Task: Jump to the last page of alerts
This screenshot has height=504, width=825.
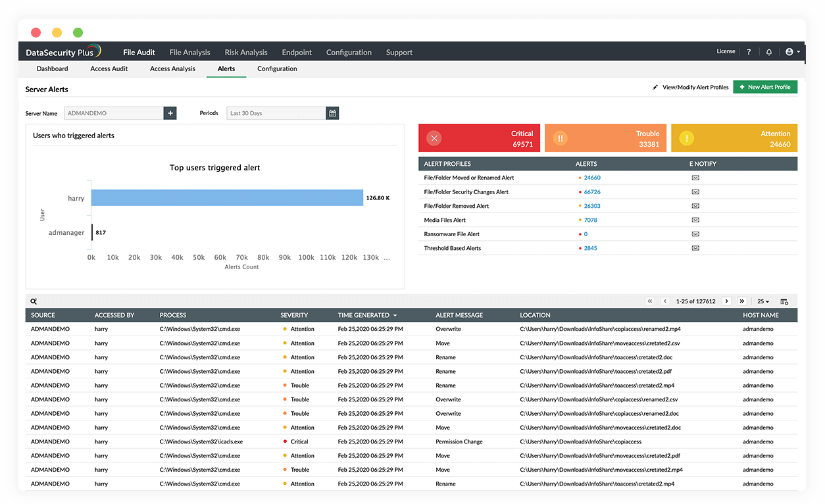Action: point(742,301)
